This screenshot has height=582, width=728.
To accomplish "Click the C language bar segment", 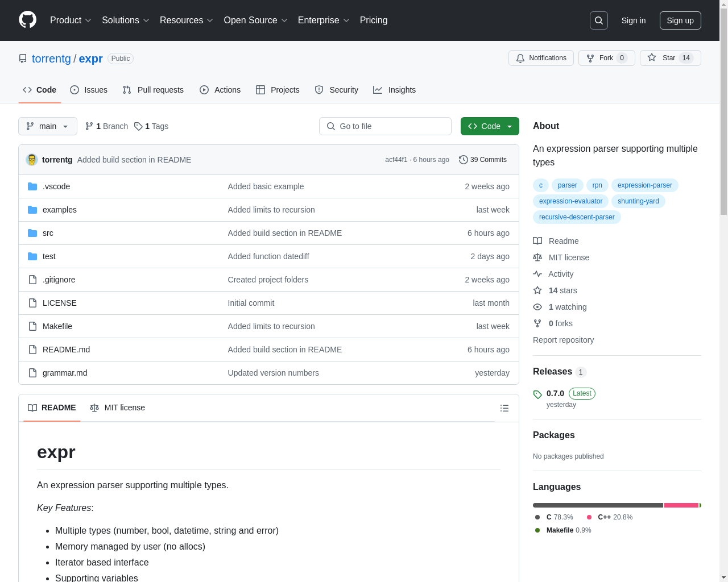I will [598, 505].
